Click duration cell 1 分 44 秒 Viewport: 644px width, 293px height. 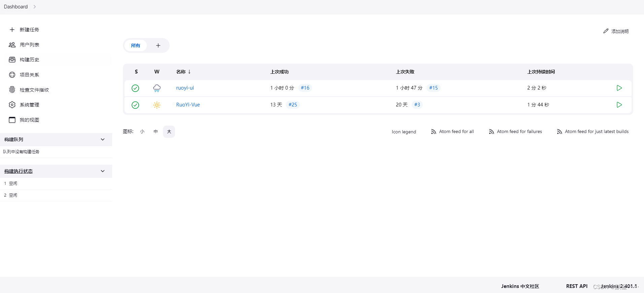coord(538,105)
